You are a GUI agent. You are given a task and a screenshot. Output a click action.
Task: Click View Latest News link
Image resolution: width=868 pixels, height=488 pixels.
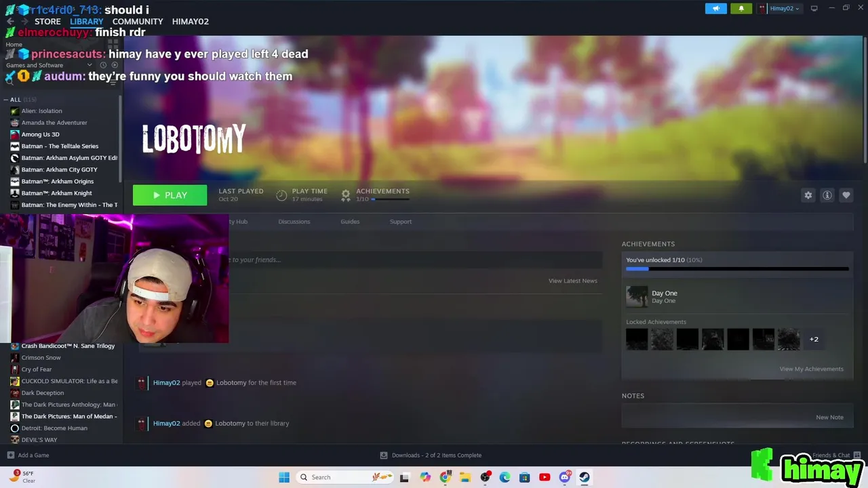573,281
